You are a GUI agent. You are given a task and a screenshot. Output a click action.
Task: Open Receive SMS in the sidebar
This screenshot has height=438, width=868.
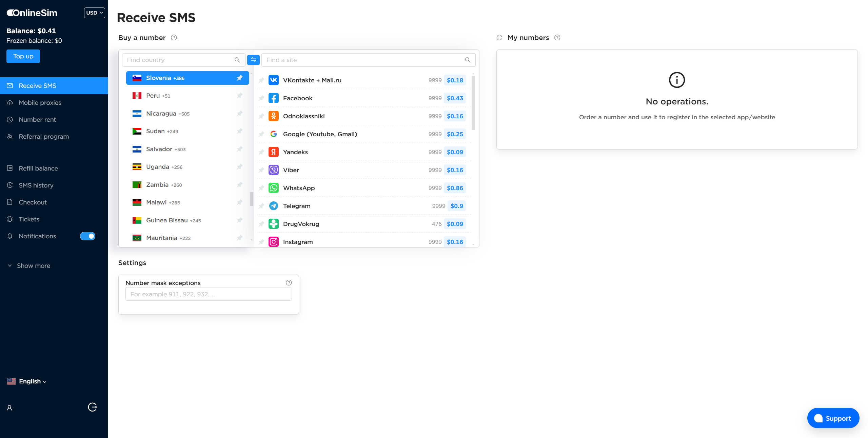click(x=54, y=86)
